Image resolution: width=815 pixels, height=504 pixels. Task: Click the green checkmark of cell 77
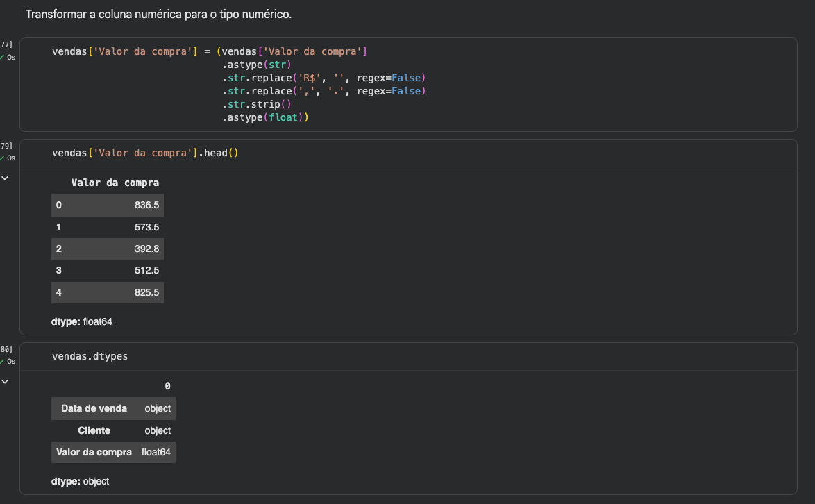pos(3,57)
